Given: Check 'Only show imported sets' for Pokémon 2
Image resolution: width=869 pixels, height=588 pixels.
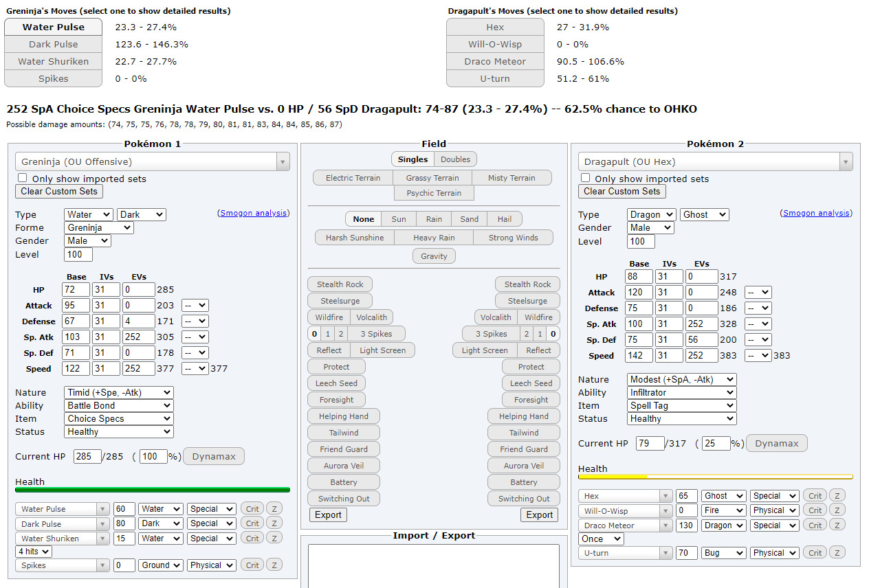Looking at the screenshot, I should click(x=586, y=178).
